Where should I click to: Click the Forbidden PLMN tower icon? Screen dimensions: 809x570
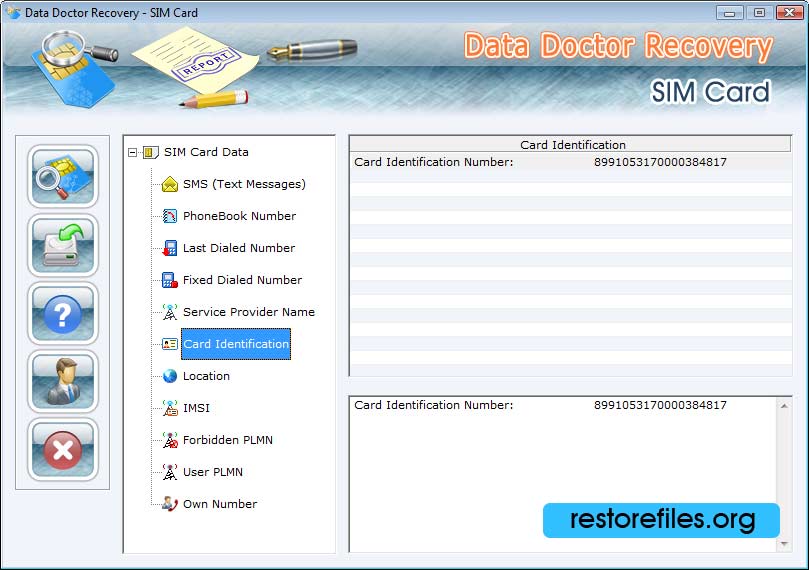click(x=170, y=440)
